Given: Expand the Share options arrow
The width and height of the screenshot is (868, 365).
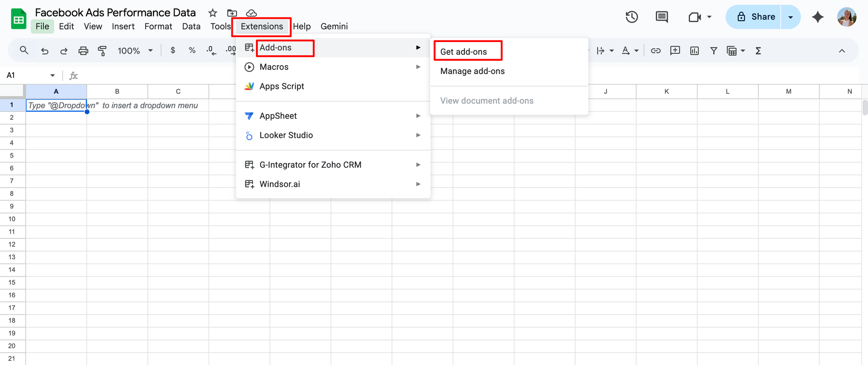Looking at the screenshot, I should tap(790, 17).
